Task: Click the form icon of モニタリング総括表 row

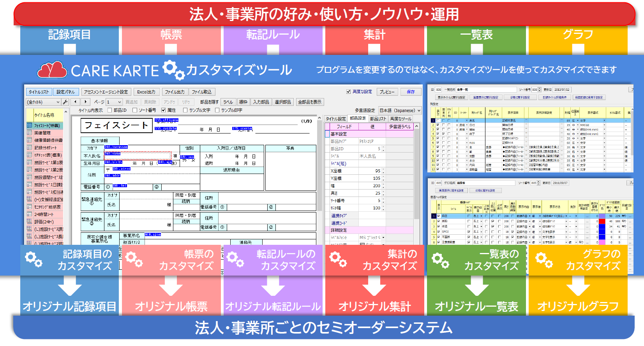Action: pyautogui.click(x=30, y=207)
